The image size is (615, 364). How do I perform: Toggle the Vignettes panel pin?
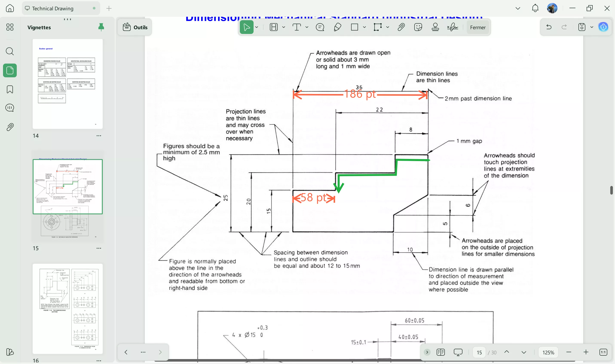(101, 27)
